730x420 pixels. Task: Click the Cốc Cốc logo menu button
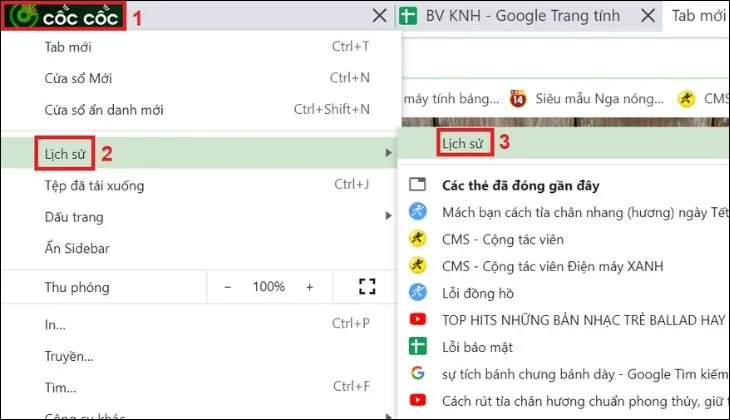coord(64,16)
